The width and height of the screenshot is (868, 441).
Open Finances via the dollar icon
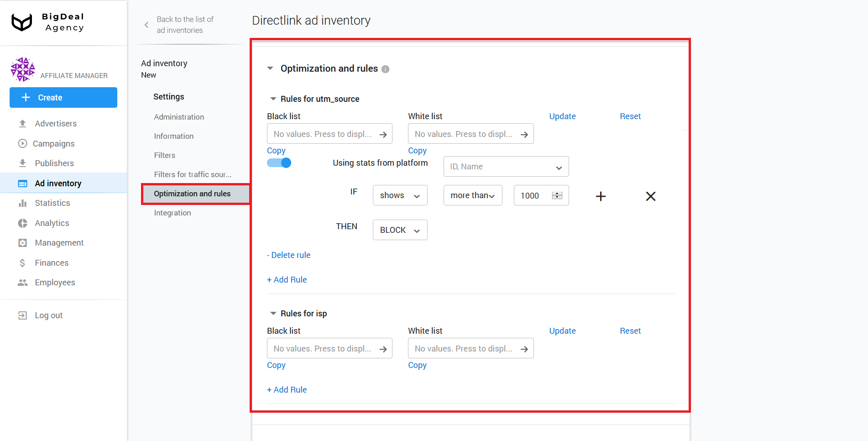click(x=23, y=262)
